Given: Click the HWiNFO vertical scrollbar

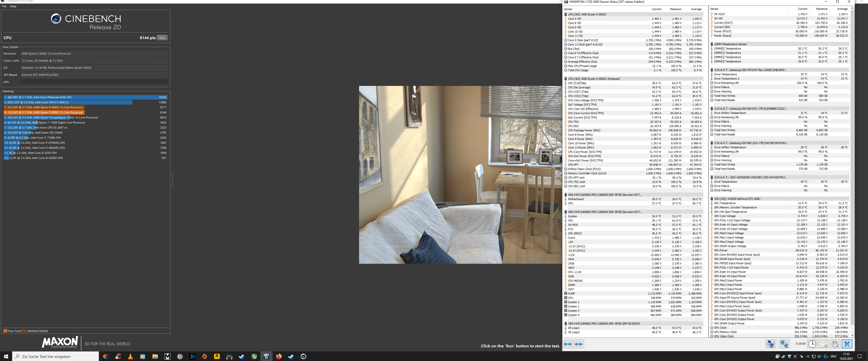Looking at the screenshot, I should click(x=853, y=171).
